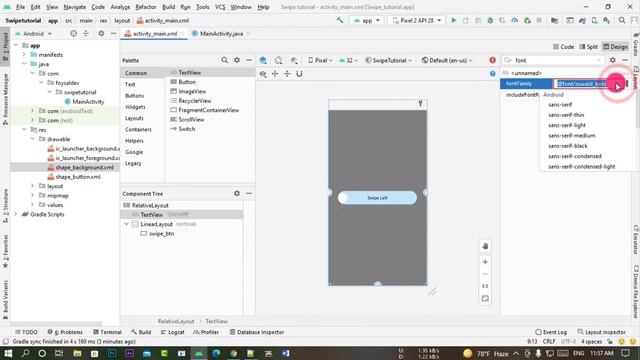Expand the layout folder in tree
640x360 pixels.
(x=33, y=186)
